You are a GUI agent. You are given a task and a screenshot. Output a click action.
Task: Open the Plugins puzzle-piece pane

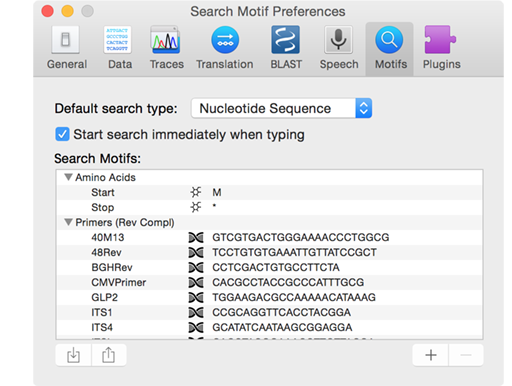(x=441, y=48)
